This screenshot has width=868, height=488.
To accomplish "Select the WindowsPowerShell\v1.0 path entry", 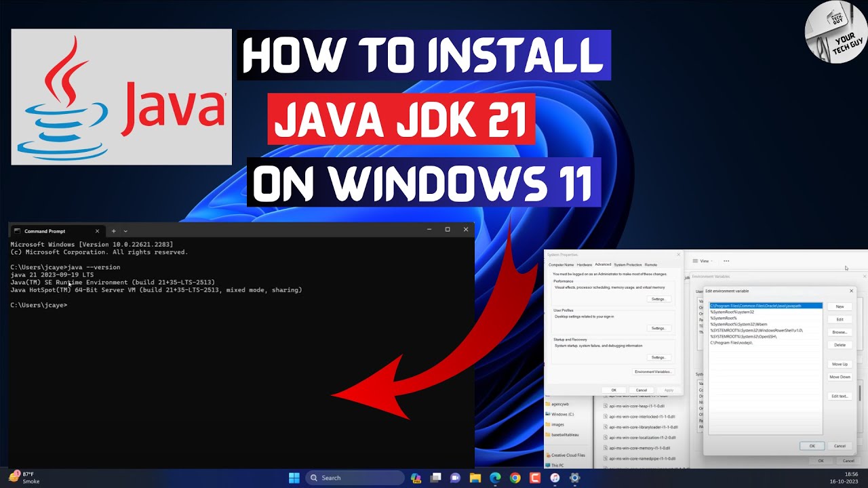I will pos(766,330).
